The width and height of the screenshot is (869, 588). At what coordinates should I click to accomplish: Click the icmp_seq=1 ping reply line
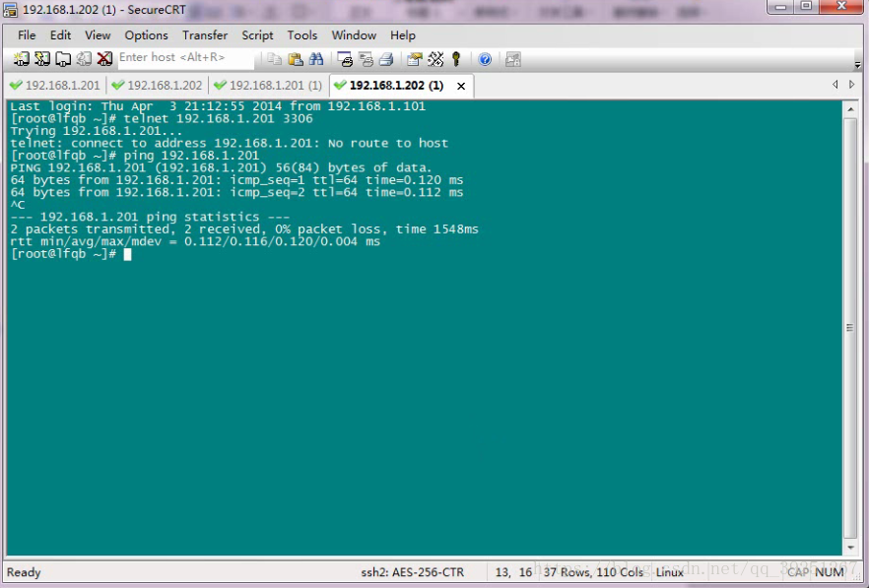pyautogui.click(x=236, y=180)
